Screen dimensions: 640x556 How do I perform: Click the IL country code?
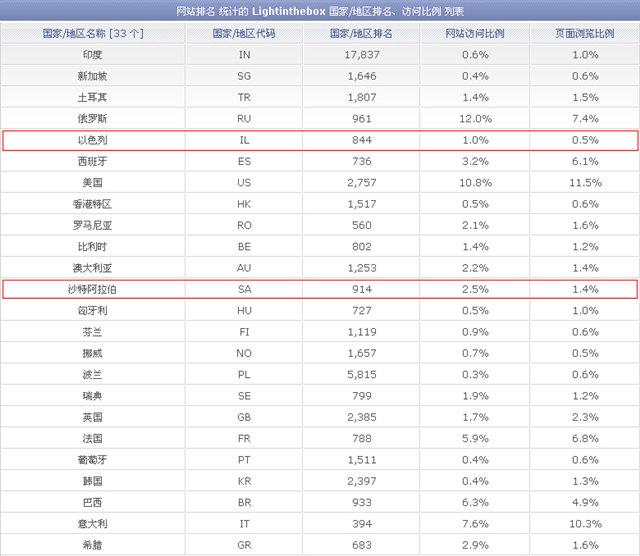click(244, 140)
